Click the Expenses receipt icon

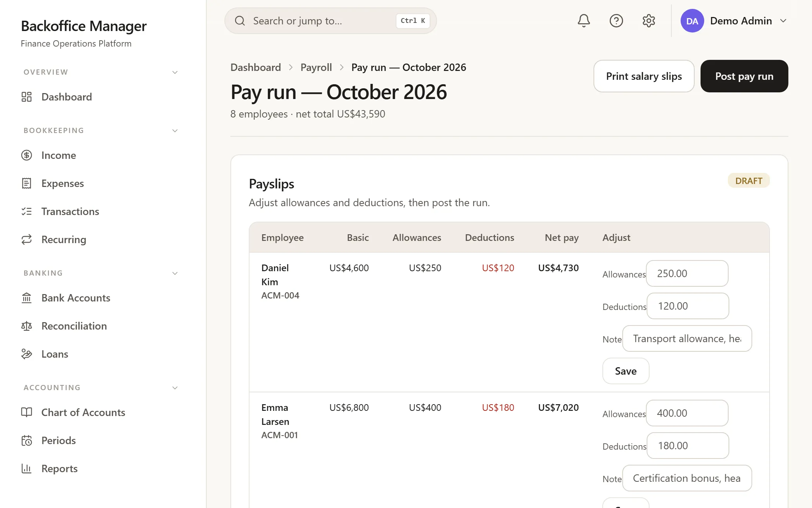coord(27,183)
